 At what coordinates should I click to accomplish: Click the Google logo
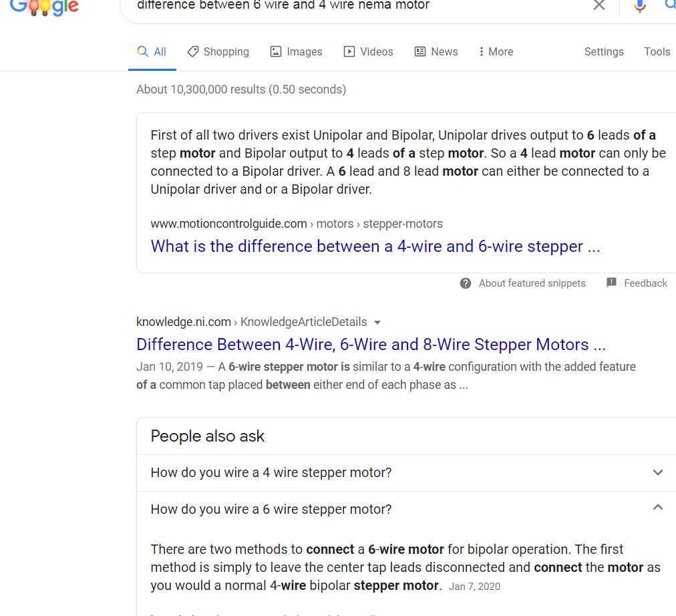pos(45,7)
